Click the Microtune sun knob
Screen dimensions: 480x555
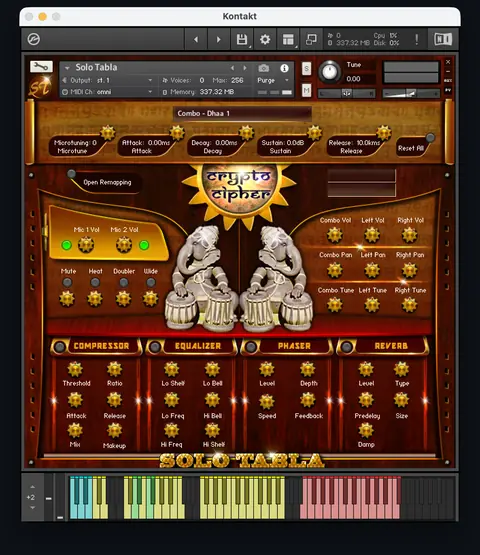click(x=108, y=133)
